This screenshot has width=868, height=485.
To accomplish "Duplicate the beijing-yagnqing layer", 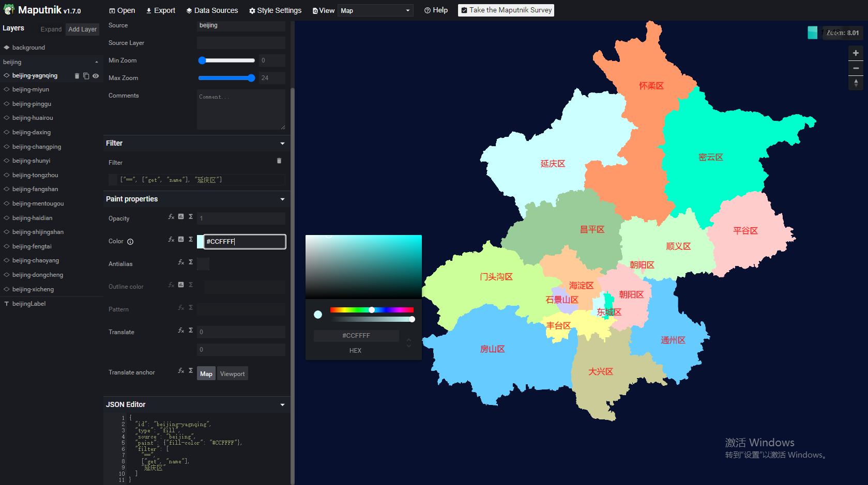I will (86, 75).
